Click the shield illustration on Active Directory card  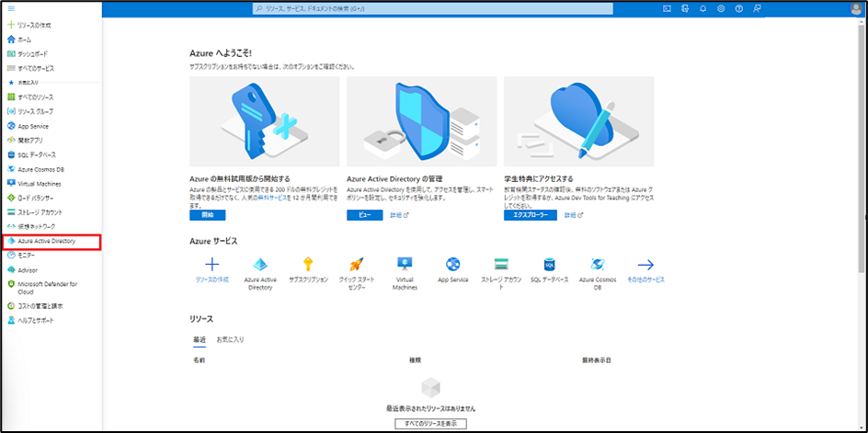(422, 121)
